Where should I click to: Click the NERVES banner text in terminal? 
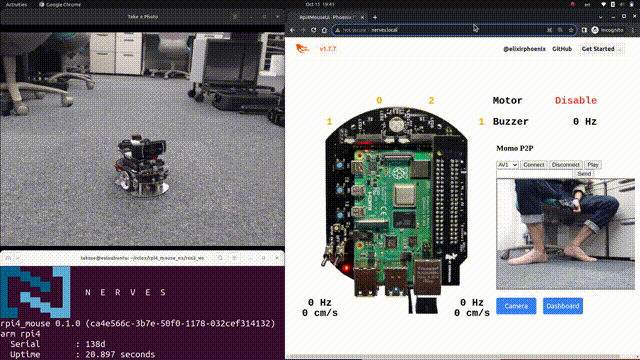[126, 292]
